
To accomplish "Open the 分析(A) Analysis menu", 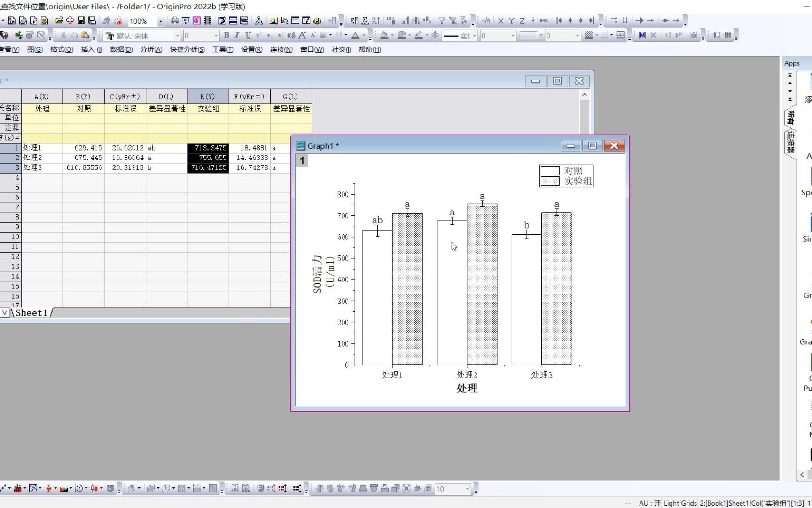I will pyautogui.click(x=151, y=49).
